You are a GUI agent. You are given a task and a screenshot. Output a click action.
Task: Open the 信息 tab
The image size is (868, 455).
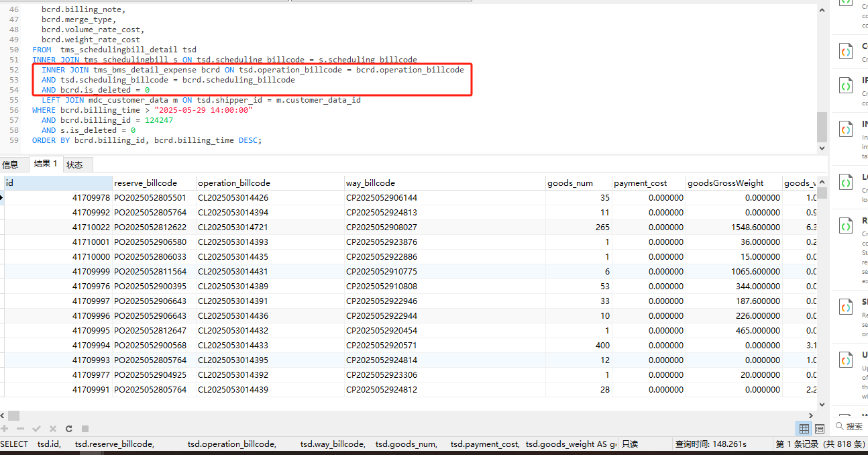tap(10, 164)
